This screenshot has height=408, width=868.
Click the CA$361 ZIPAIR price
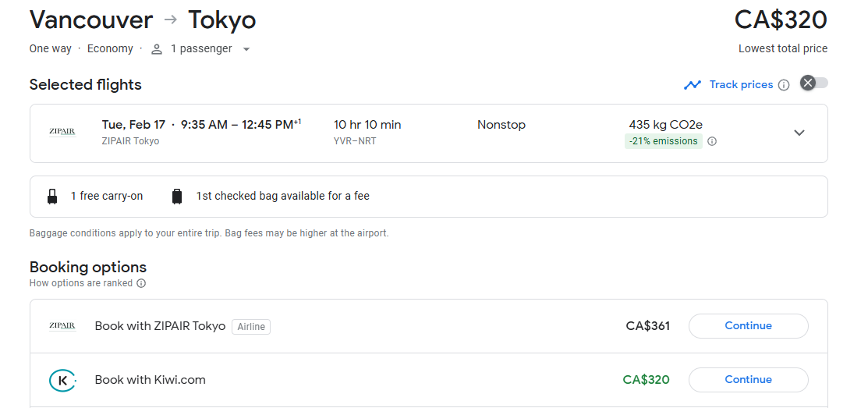click(647, 326)
